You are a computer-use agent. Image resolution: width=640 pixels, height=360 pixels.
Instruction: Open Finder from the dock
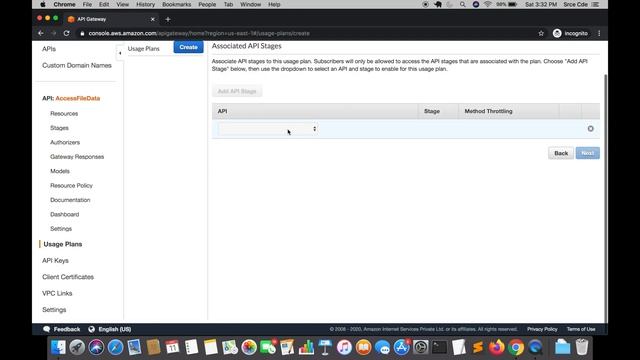[58, 347]
